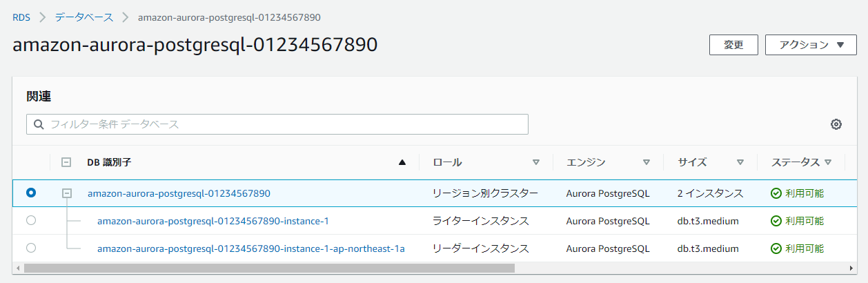Click the scrollbar left arrow
This screenshot has height=283, width=868.
(17, 268)
